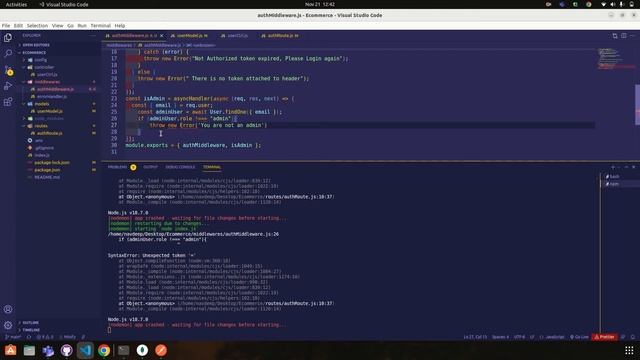Launch Google Chrome from the dock

(104, 350)
